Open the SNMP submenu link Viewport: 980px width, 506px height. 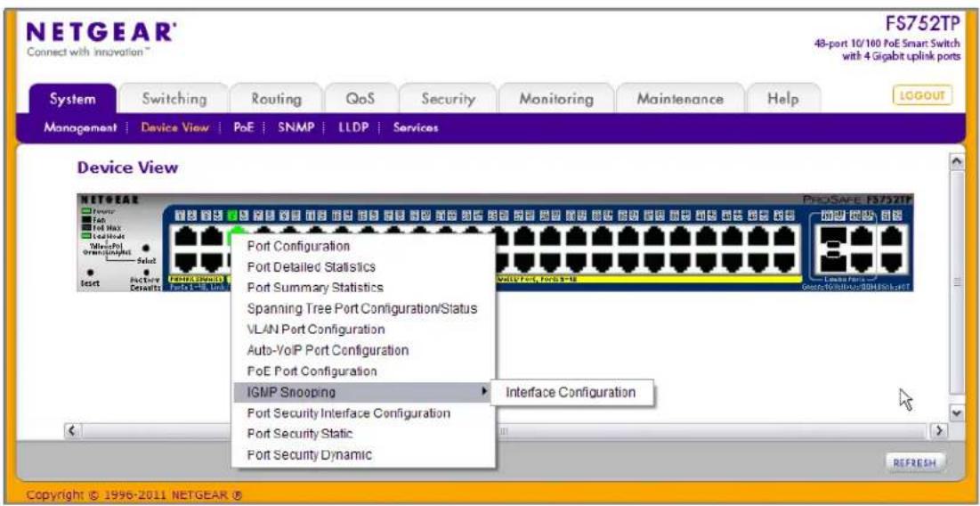click(296, 127)
